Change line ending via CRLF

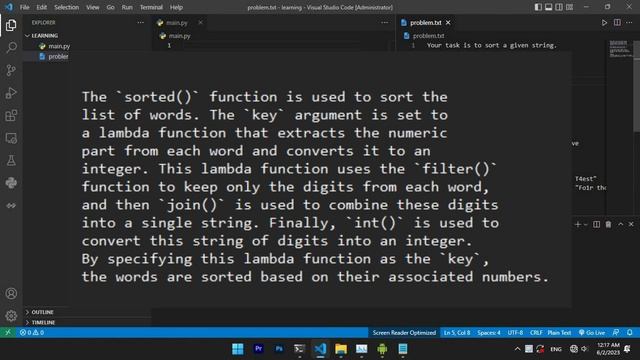point(536,332)
